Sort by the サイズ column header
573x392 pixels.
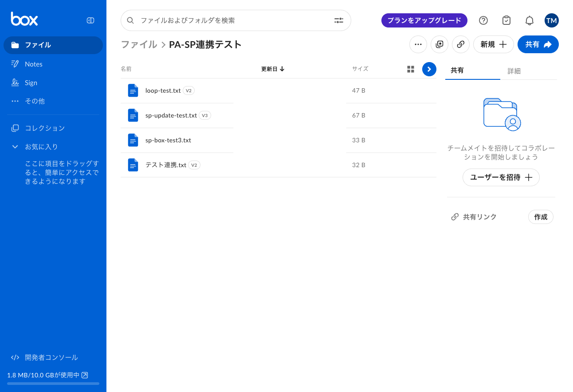tap(360, 69)
